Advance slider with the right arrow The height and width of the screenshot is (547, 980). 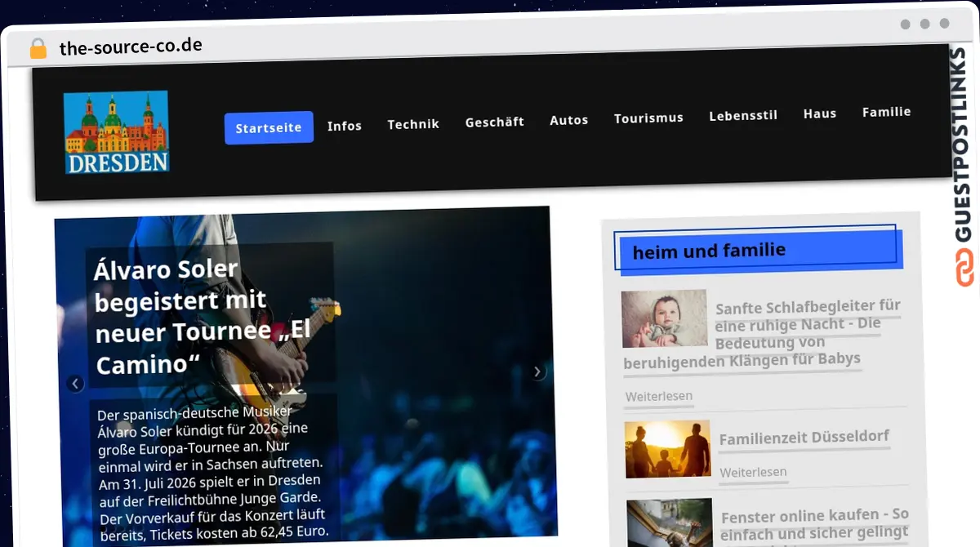click(x=537, y=371)
